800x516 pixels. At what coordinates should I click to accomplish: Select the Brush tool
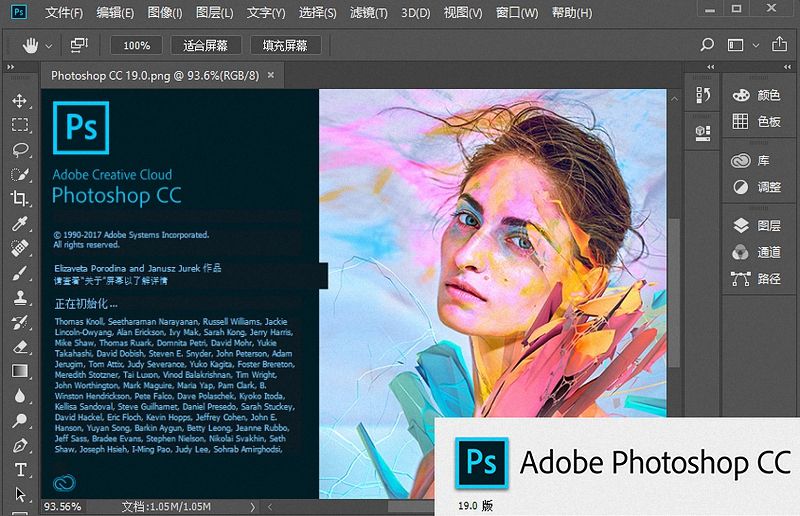[20, 273]
